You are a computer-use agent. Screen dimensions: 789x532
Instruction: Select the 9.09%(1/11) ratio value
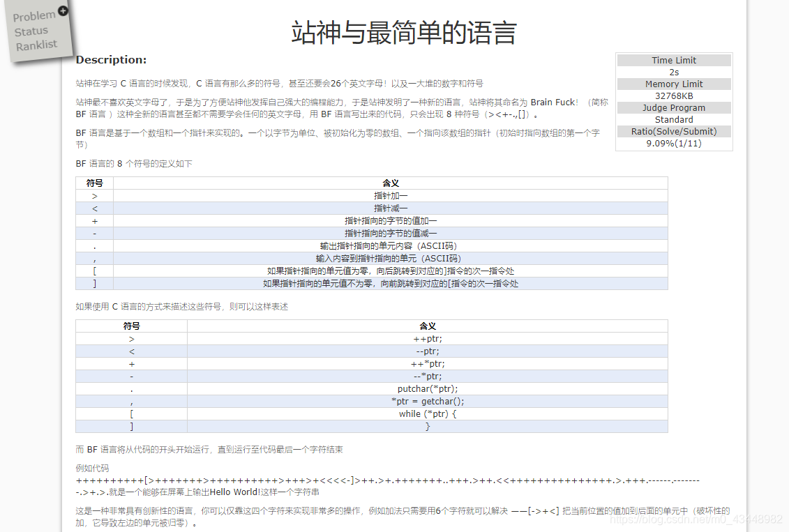(674, 144)
